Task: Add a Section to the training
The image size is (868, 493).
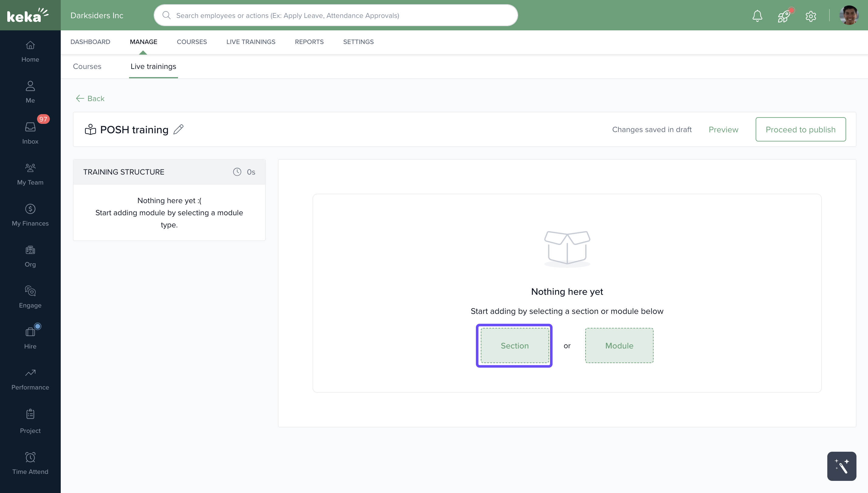Action: coord(514,345)
